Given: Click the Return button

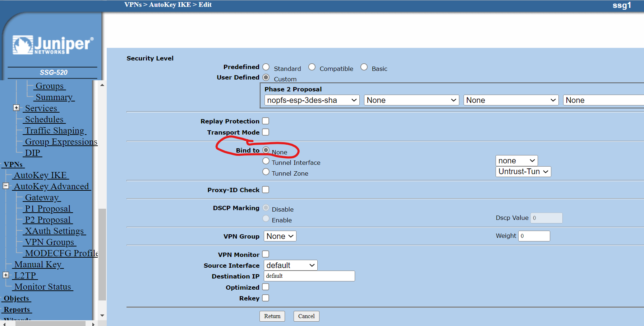Looking at the screenshot, I should click(x=272, y=316).
